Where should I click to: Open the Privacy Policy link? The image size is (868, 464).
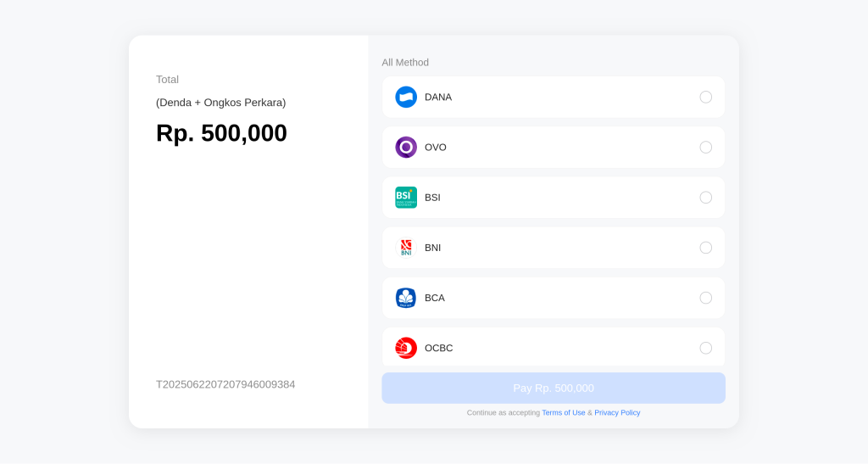[617, 413]
